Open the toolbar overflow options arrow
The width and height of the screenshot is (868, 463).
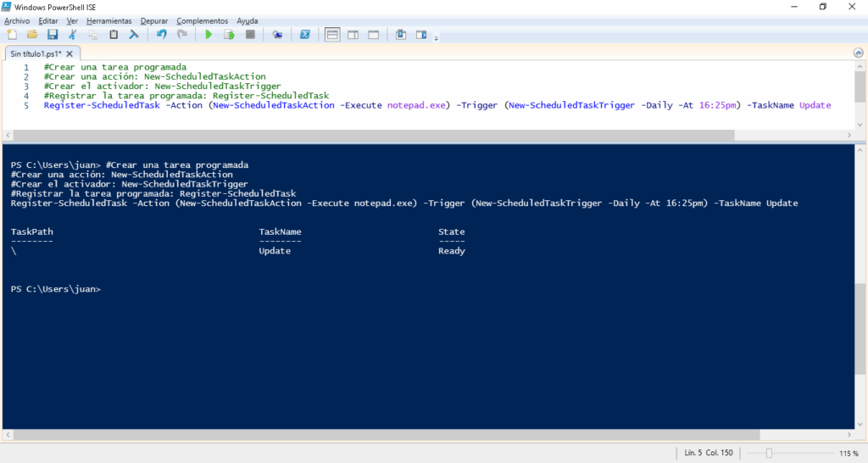click(x=437, y=37)
